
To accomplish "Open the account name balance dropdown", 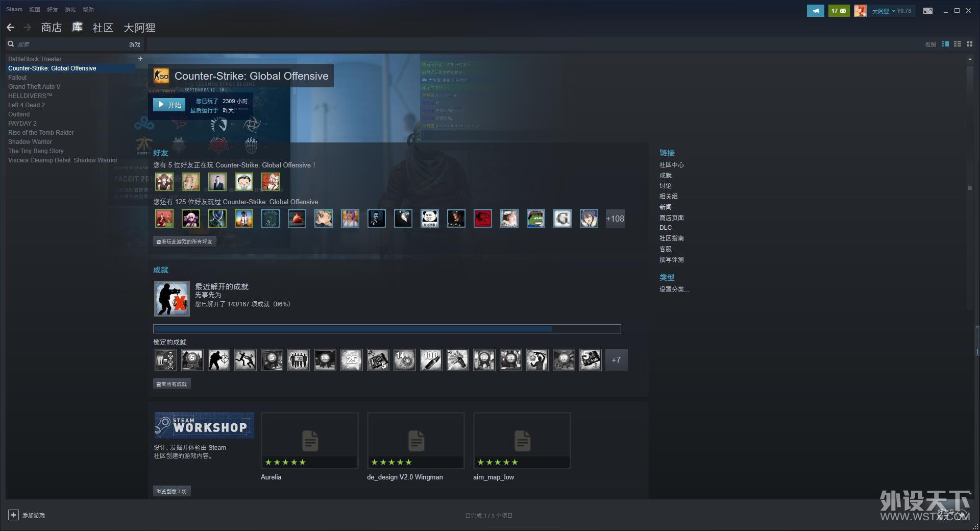I will (891, 11).
